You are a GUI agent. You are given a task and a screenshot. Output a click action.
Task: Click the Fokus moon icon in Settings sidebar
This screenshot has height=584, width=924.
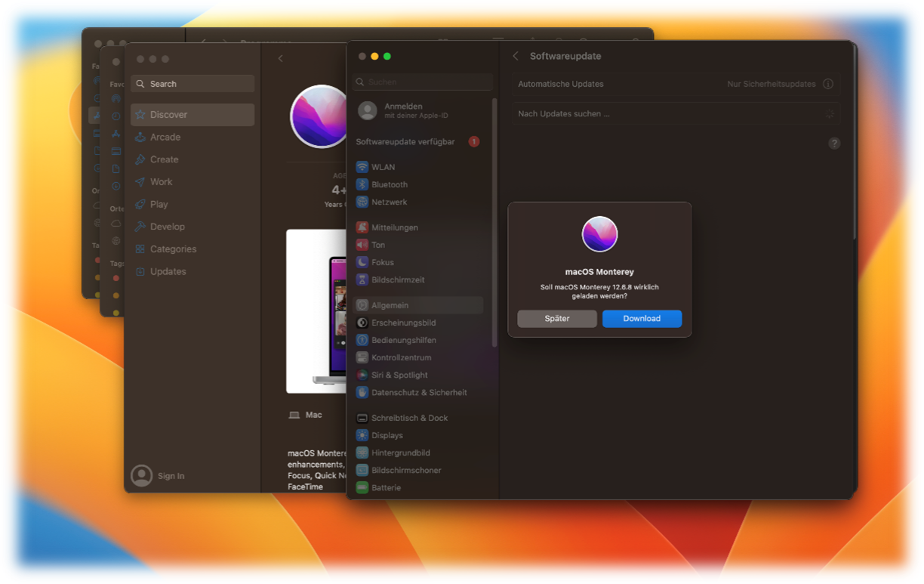click(x=362, y=262)
